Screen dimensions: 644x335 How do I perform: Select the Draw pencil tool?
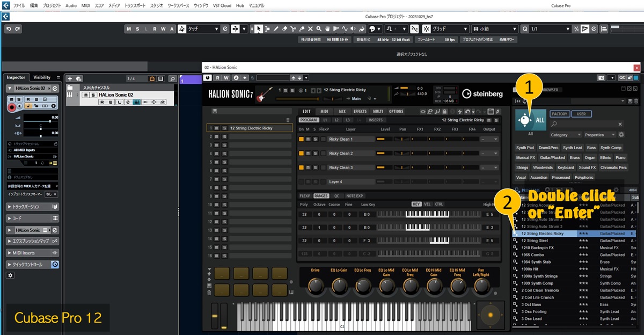click(x=276, y=29)
